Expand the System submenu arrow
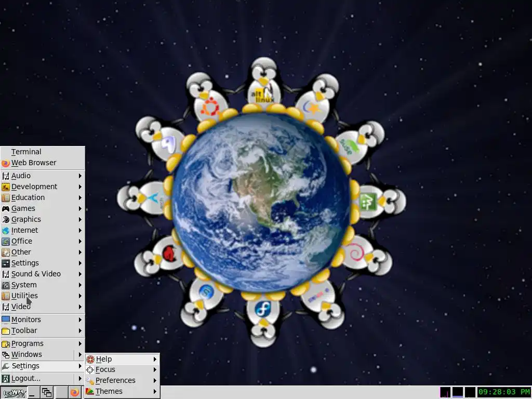532x399 pixels. (80, 285)
